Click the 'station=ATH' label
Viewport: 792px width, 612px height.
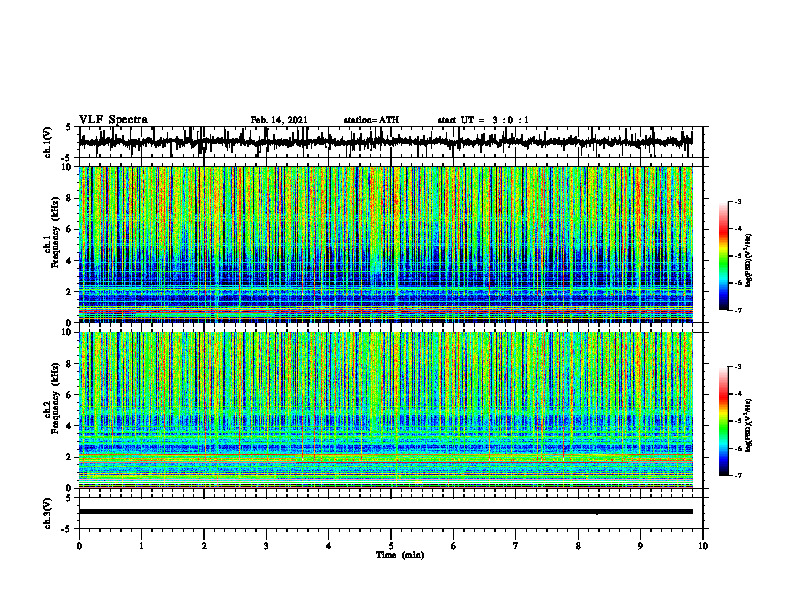coord(371,120)
